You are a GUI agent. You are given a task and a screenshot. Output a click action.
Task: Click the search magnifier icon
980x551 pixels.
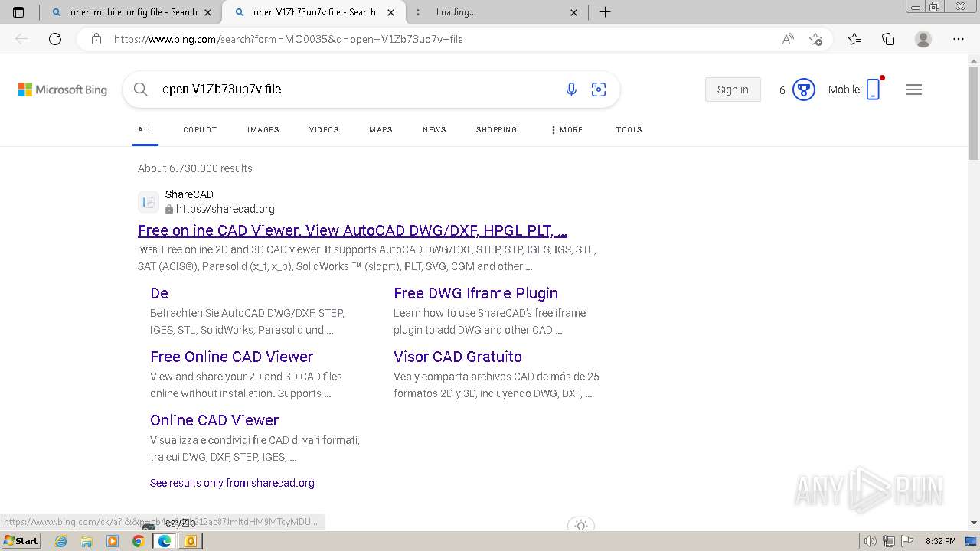(141, 90)
